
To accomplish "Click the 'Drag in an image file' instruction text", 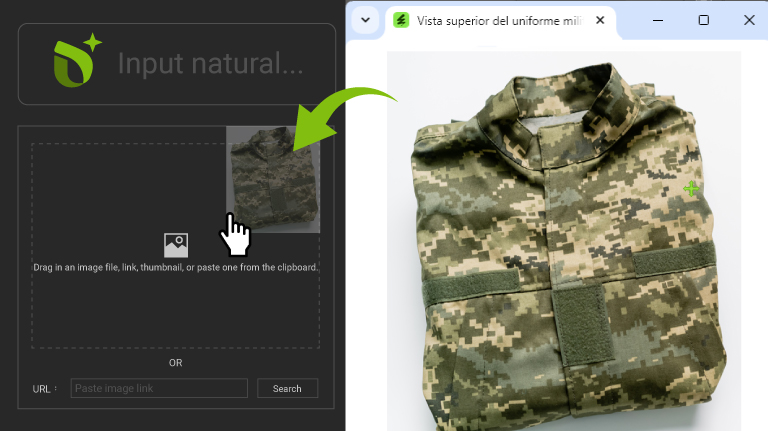I will [x=176, y=268].
